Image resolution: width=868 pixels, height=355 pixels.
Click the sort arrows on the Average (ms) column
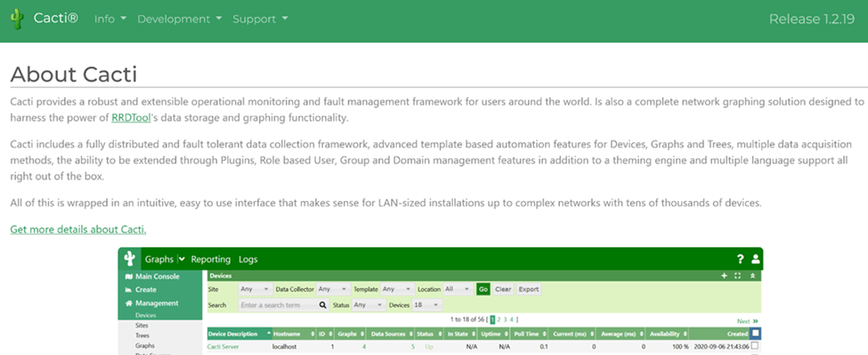641,334
